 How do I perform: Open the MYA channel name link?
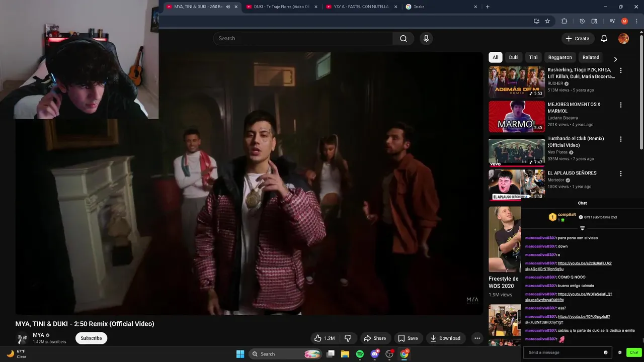point(38,335)
